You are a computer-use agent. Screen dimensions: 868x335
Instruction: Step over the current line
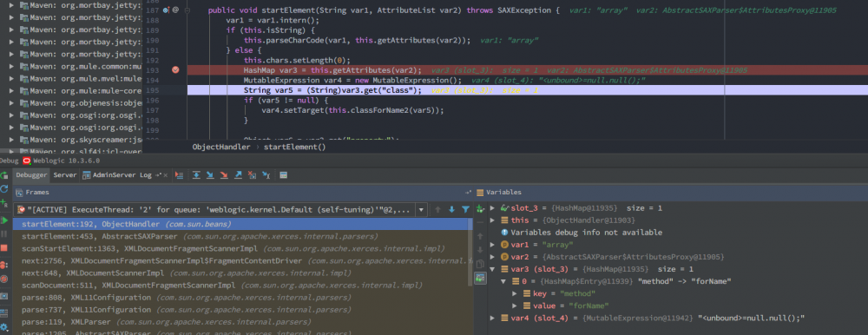(x=196, y=175)
